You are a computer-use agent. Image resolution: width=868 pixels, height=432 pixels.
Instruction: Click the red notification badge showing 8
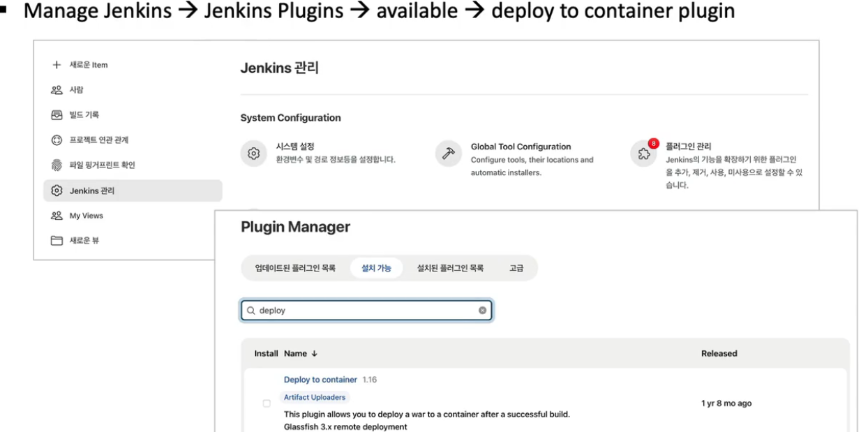(x=653, y=144)
